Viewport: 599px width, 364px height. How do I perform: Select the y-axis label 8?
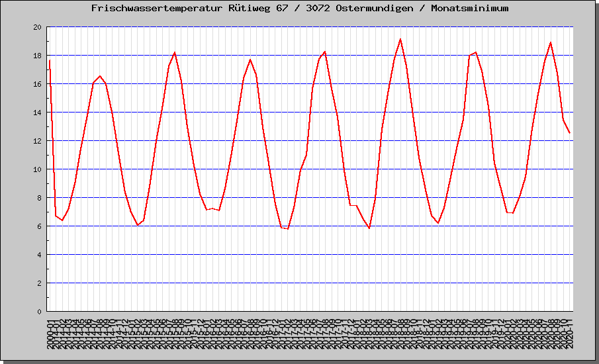[x=40, y=198]
